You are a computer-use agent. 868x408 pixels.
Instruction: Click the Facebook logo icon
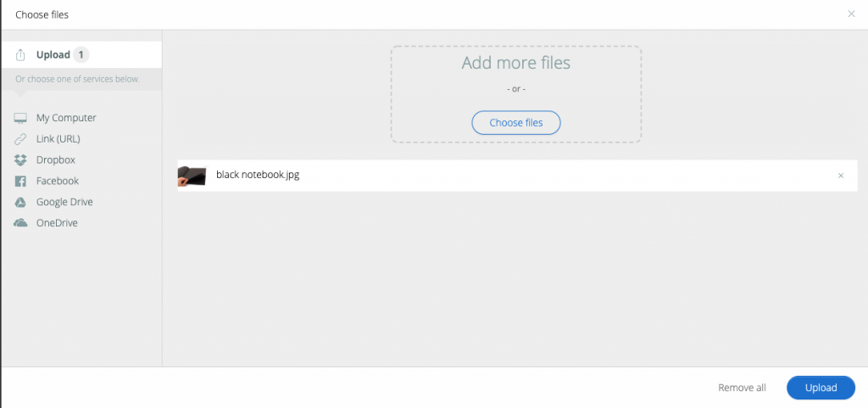click(x=20, y=182)
